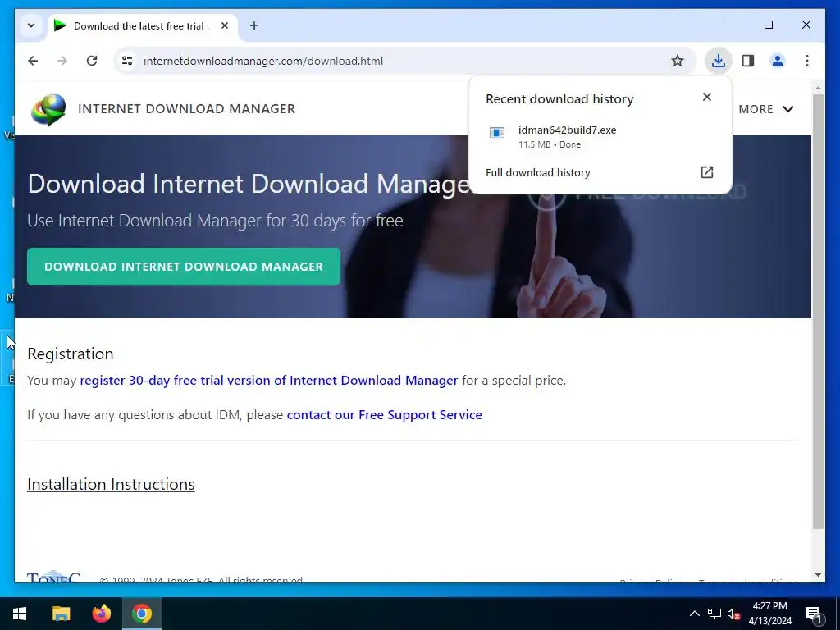This screenshot has width=840, height=630.
Task: Click DOWNLOAD INTERNET DOWNLOAD MANAGER green button
Action: [184, 267]
